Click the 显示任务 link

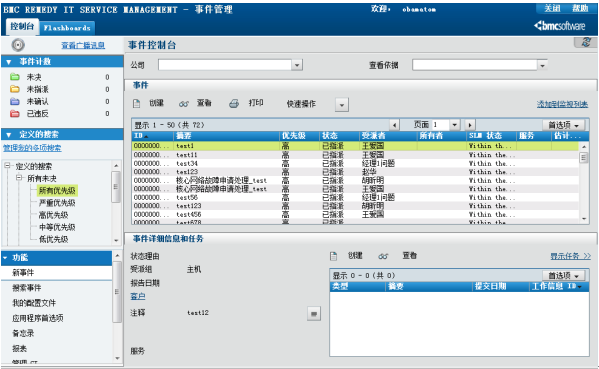click(570, 256)
